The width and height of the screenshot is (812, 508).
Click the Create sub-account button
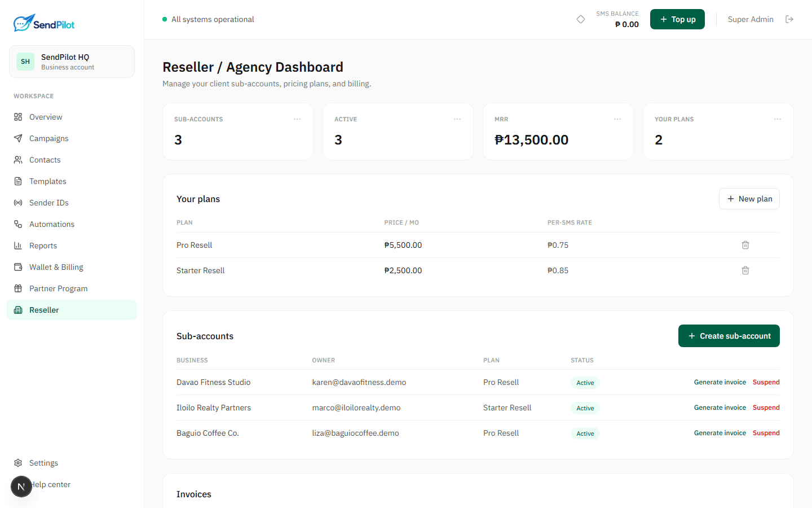[729, 336]
